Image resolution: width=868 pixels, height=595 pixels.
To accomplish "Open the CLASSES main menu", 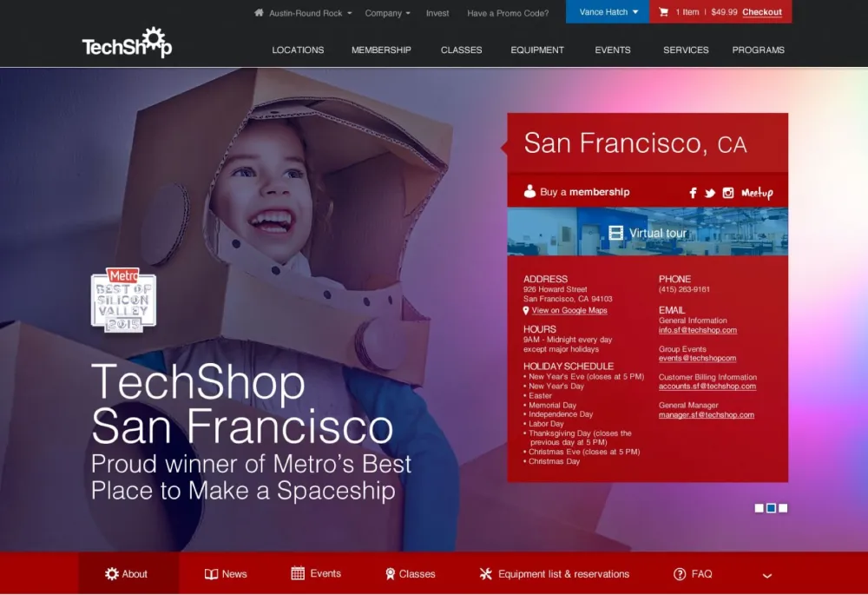I will pyautogui.click(x=461, y=50).
